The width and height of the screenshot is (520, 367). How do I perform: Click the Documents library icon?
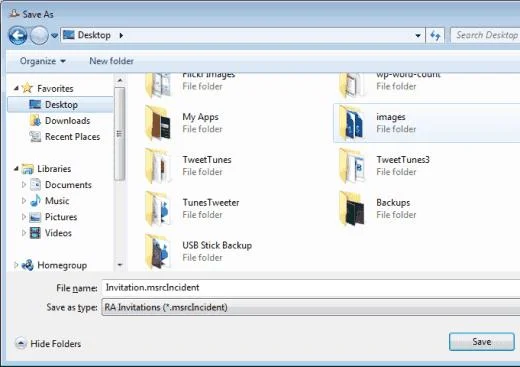click(x=35, y=185)
